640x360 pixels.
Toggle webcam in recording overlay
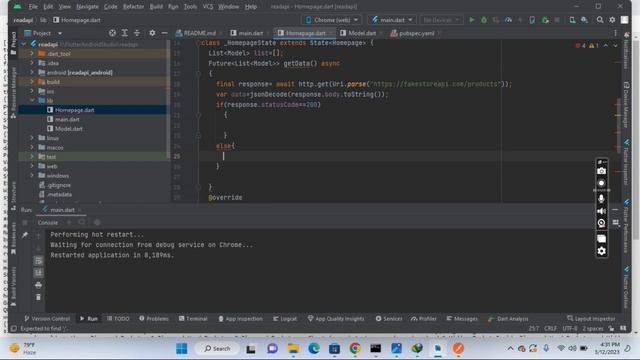click(601, 223)
